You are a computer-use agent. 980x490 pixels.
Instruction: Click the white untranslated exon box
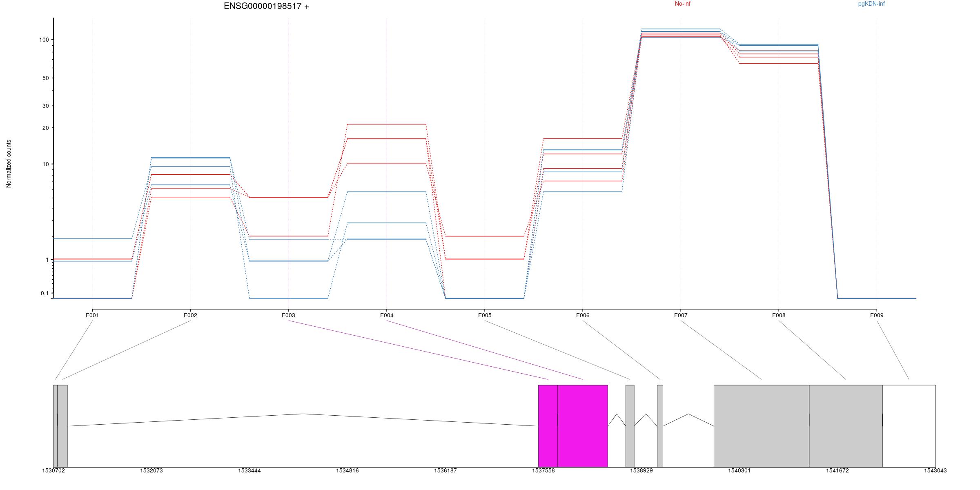(909, 425)
